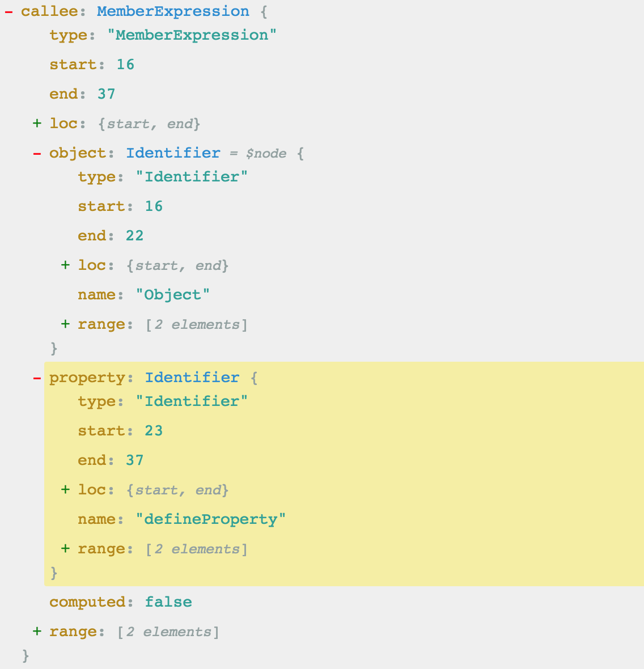The image size is (644, 669).
Task: Click the "defineProperty" name value
Action: [x=211, y=519]
